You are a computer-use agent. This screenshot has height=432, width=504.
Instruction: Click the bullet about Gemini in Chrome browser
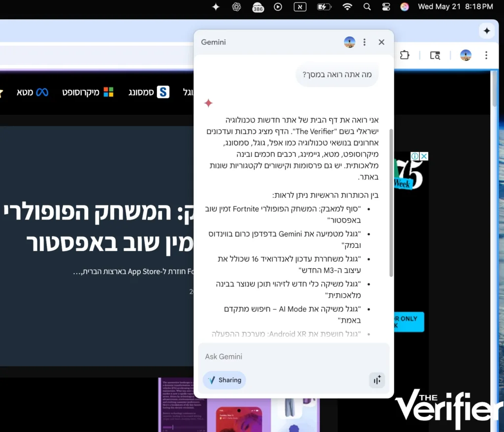[x=284, y=239]
